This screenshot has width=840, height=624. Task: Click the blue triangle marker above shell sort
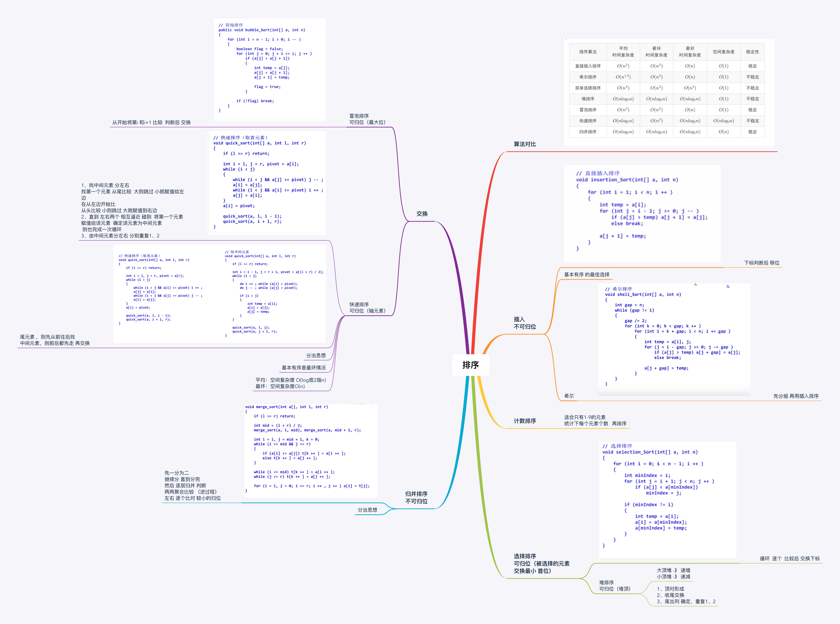pos(727,286)
